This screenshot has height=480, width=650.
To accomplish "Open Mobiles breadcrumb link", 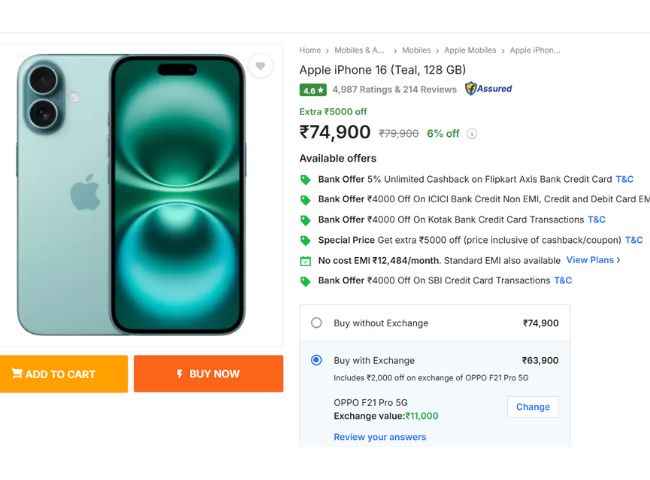I will point(416,50).
